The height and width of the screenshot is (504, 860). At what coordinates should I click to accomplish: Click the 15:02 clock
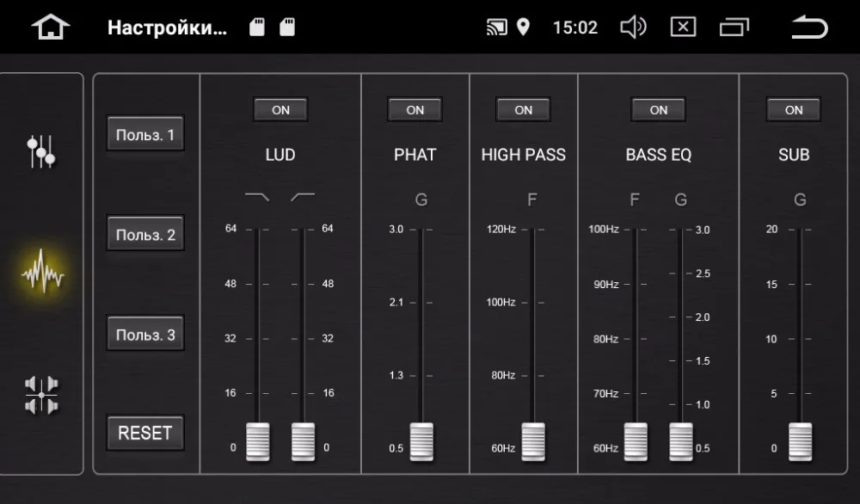[x=574, y=28]
